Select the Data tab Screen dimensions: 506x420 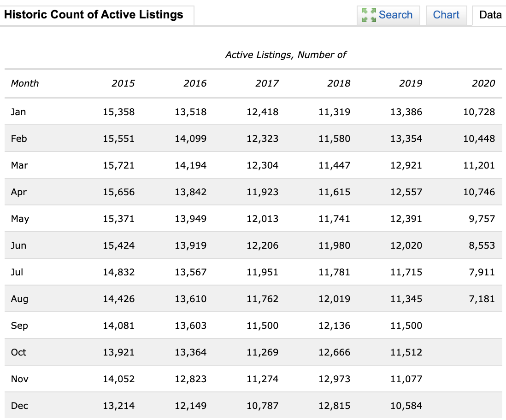coord(490,15)
